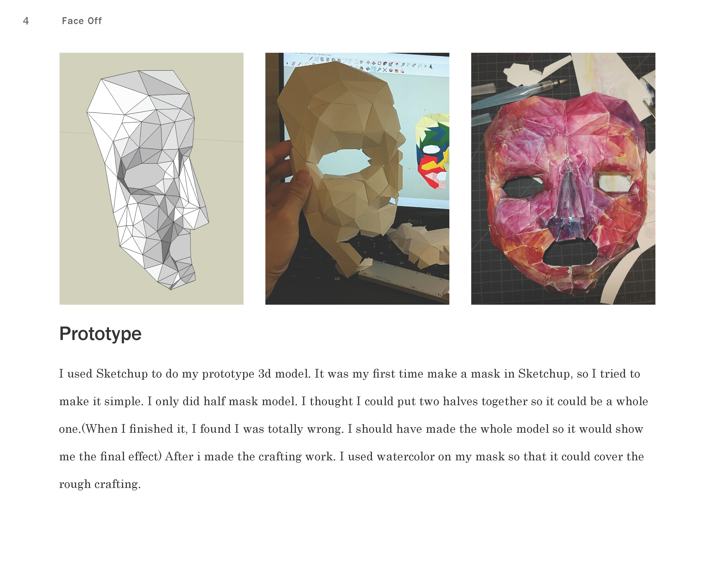Open the Window menu
Image resolution: width=728 pixels, height=563 pixels.
[322, 55]
